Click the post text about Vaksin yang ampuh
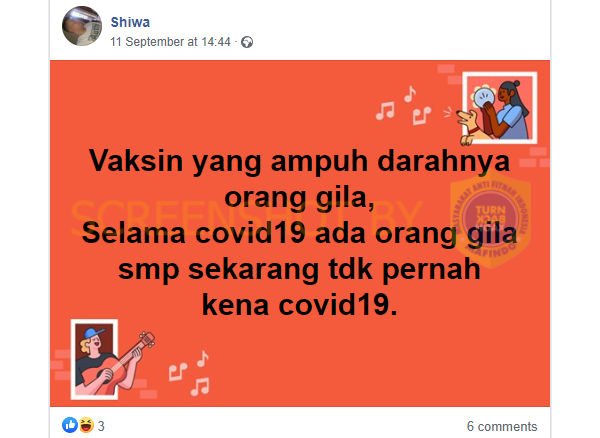The height and width of the screenshot is (438, 600). pyautogui.click(x=299, y=233)
